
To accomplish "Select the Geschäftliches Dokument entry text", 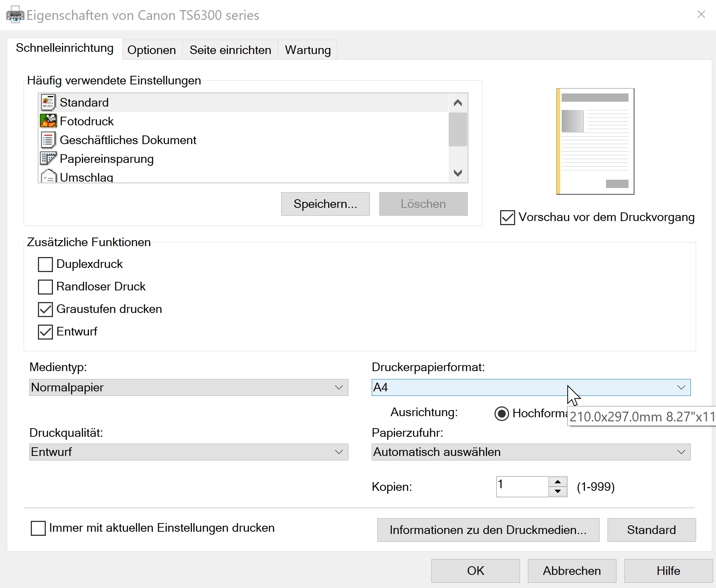I will [x=128, y=140].
